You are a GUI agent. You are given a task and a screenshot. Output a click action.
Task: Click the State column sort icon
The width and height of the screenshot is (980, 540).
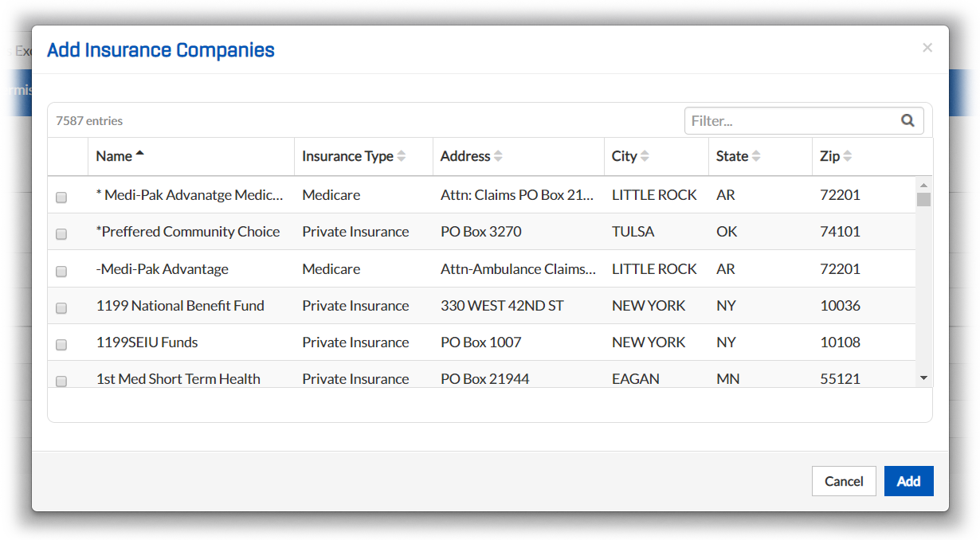pos(755,156)
